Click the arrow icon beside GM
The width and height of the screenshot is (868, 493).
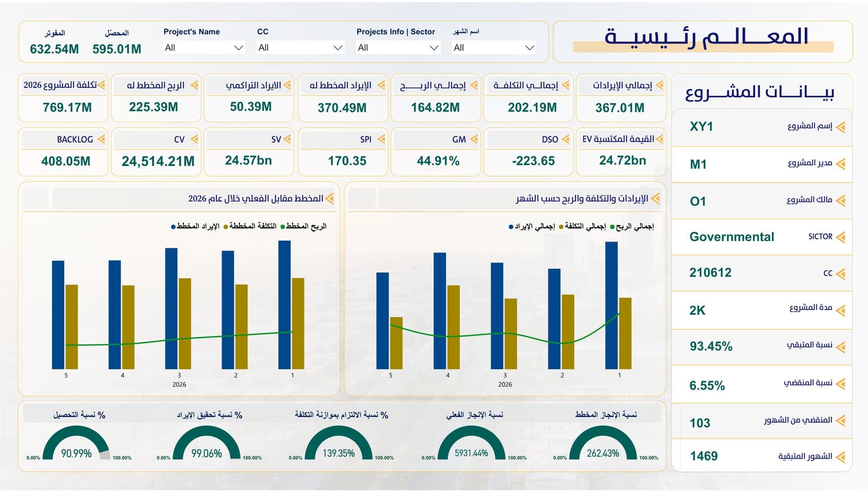point(474,139)
